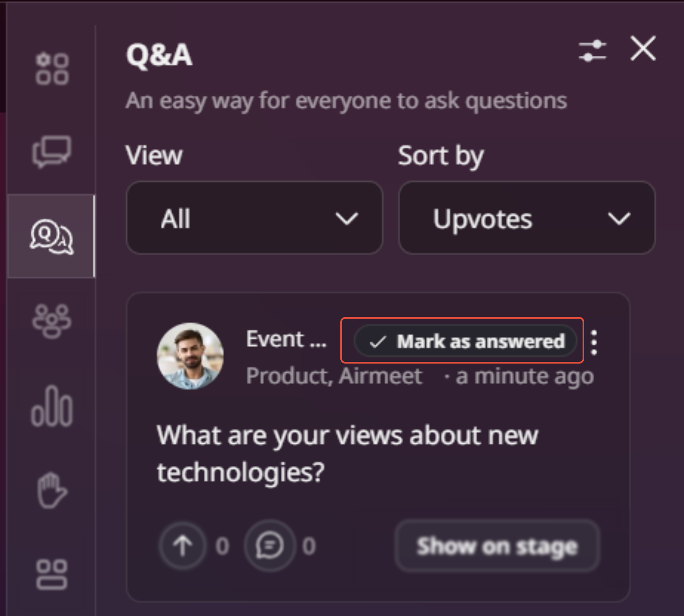This screenshot has height=616, width=684.
Task: Open the polls bar chart icon
Action: 52,406
